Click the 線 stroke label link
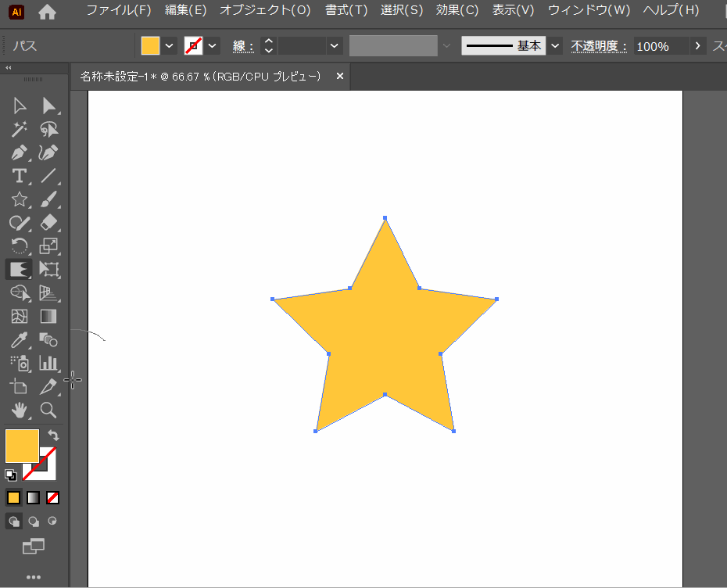 coord(243,46)
